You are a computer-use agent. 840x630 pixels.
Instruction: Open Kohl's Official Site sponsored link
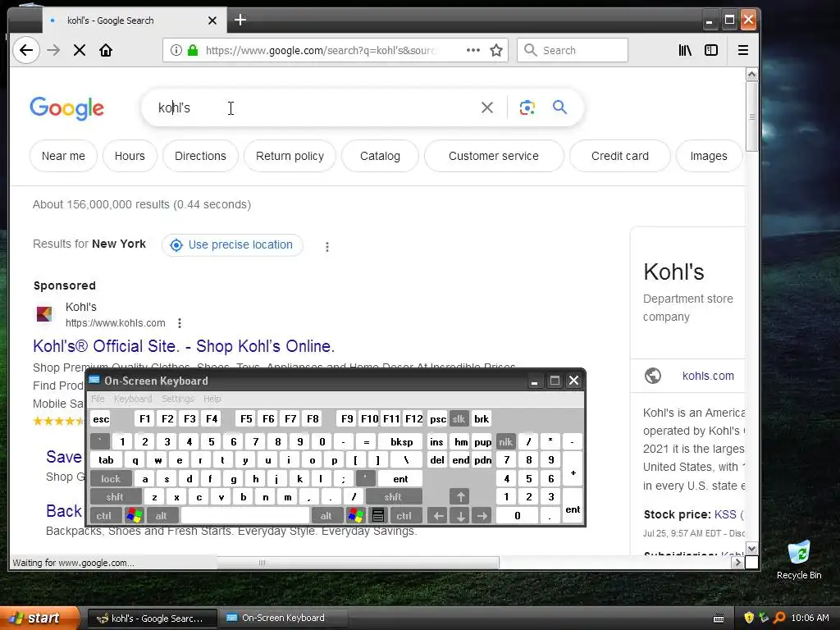point(184,346)
